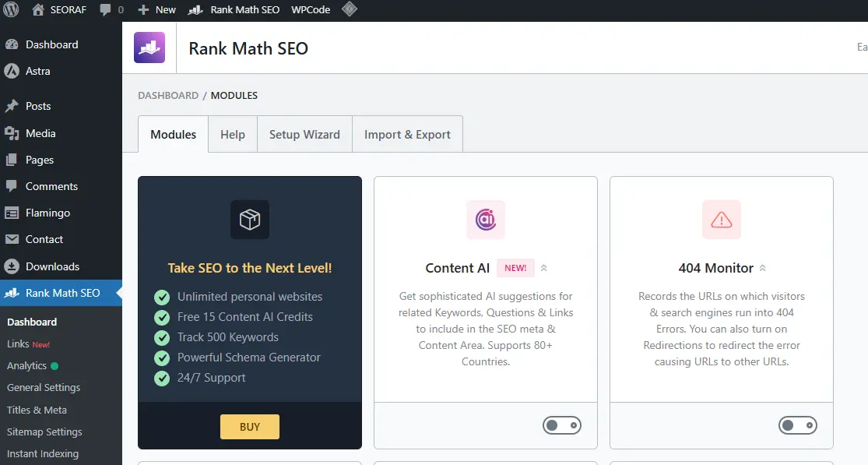Click the yellow BUY button
868x465 pixels.
tap(250, 427)
